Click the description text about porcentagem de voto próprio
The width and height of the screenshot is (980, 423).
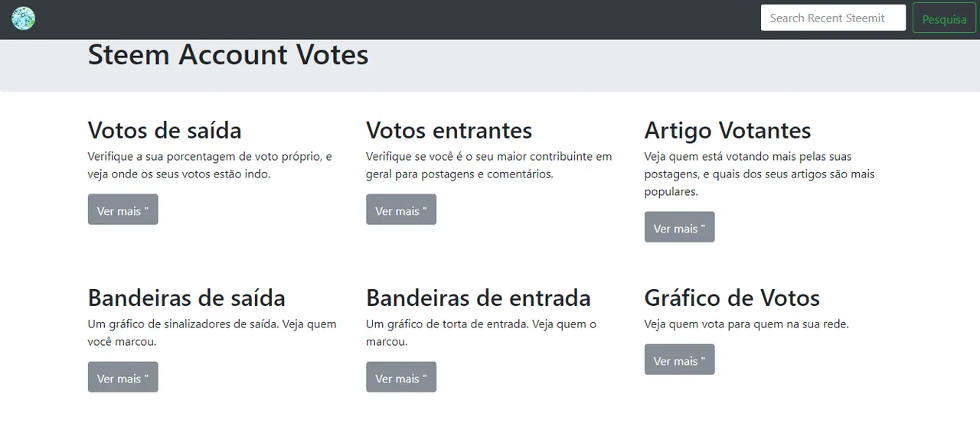coord(211,165)
